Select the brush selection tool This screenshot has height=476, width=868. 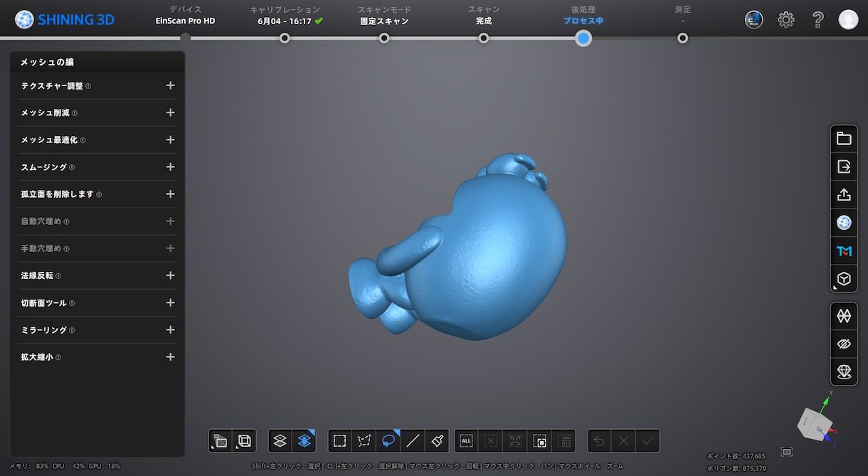(x=437, y=441)
